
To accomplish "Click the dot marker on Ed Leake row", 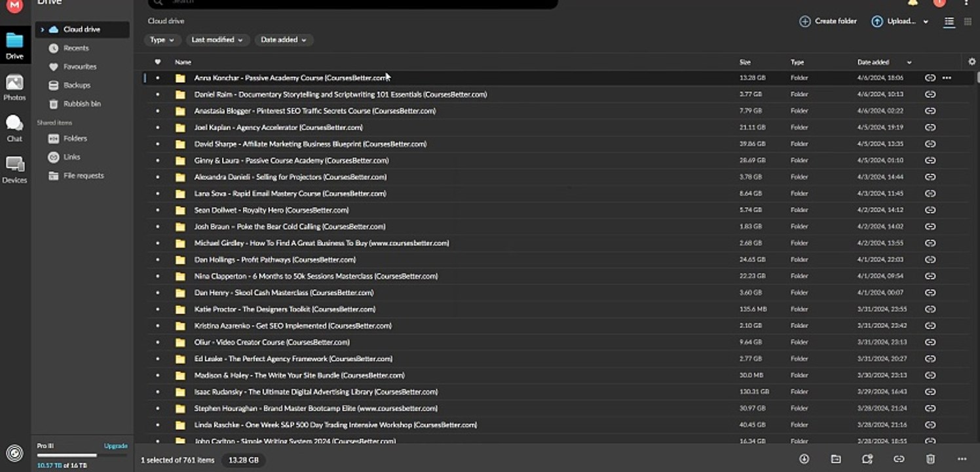I will click(157, 359).
